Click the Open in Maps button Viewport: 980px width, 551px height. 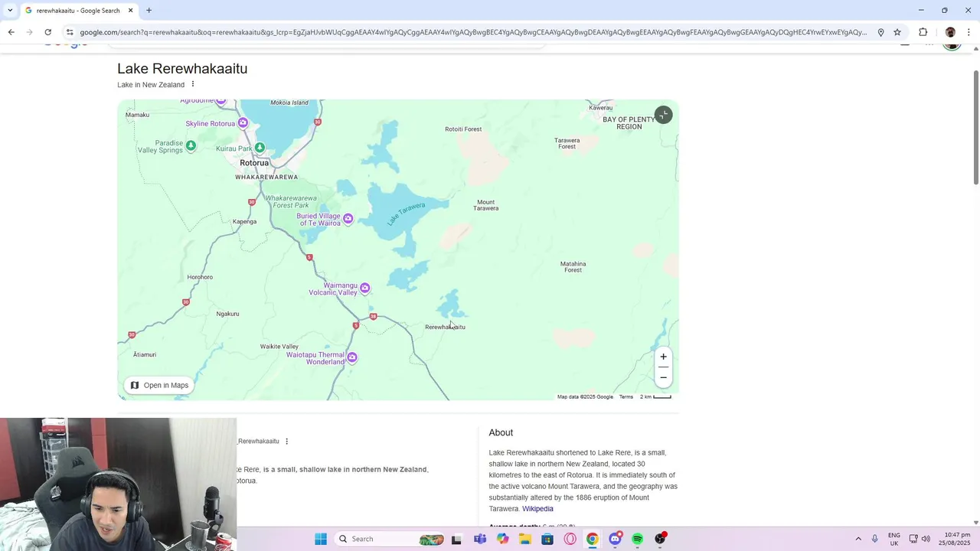tap(159, 385)
